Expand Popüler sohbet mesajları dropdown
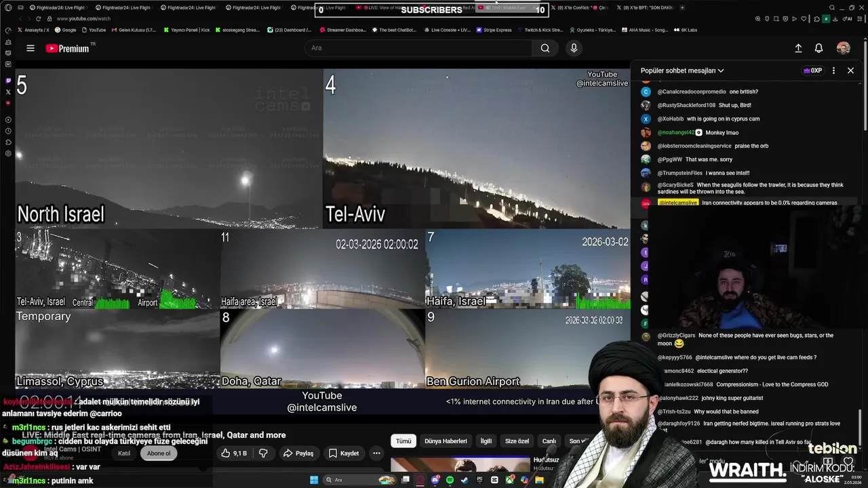Screen dimensions: 868x488 point(682,70)
